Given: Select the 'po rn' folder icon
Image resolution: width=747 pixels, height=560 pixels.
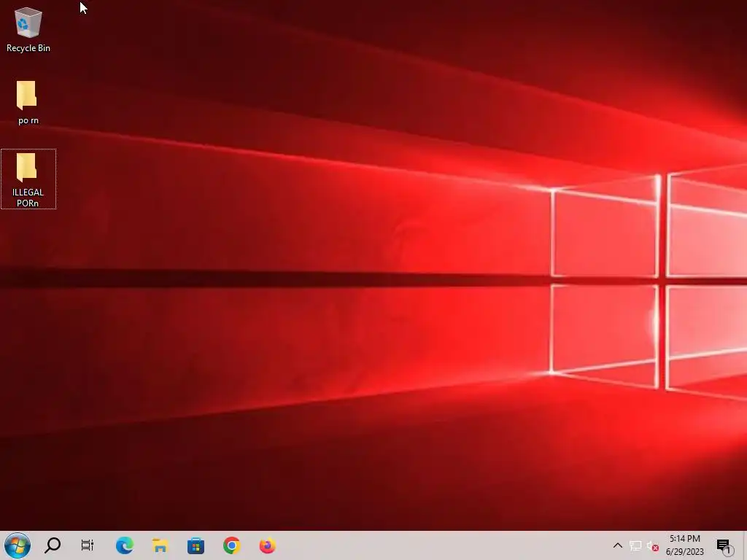Looking at the screenshot, I should pyautogui.click(x=27, y=96).
